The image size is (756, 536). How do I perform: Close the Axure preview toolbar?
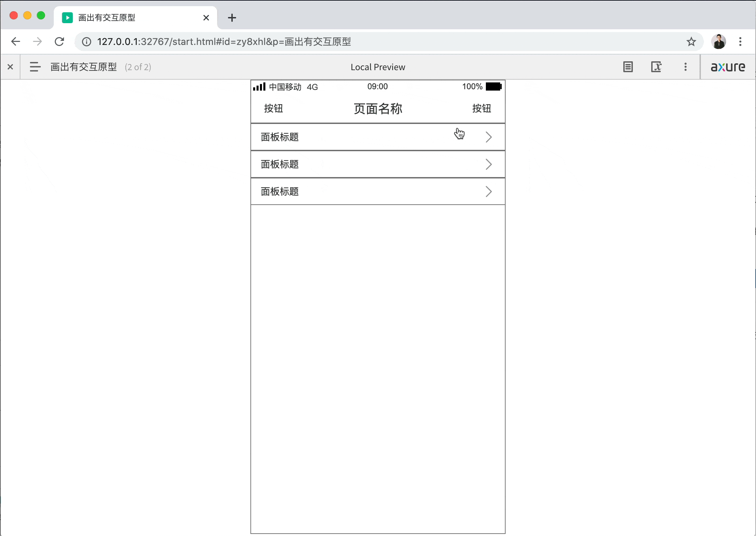[x=10, y=67]
